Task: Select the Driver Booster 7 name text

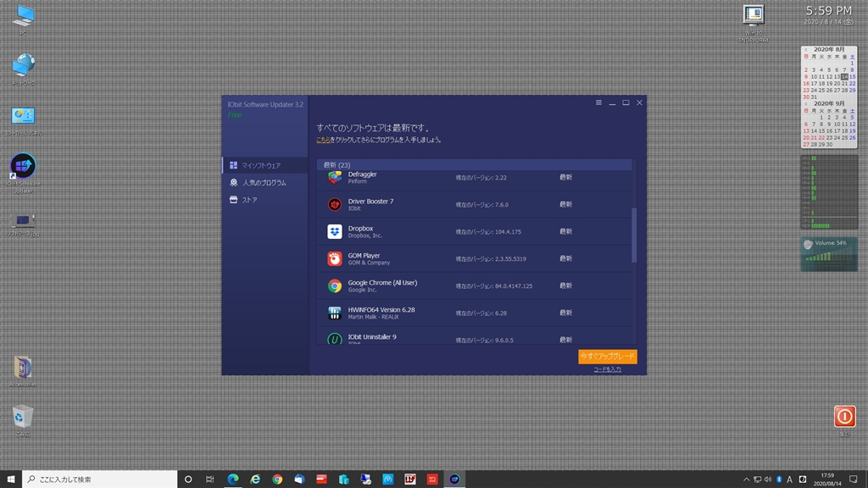Action: 370,202
